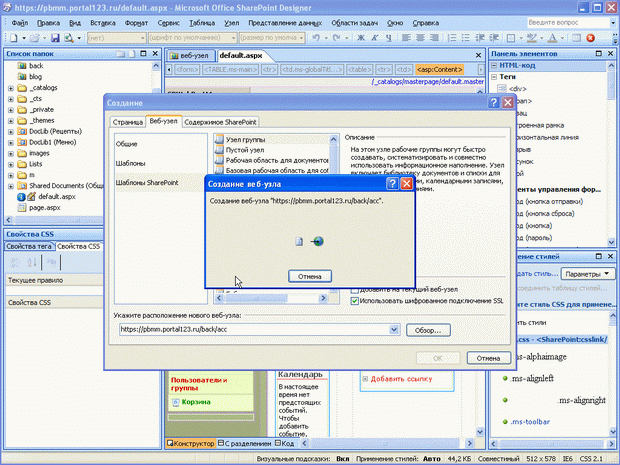The image size is (620, 465).
Task: Expand the _catalogs folder tree node
Action: (x=10, y=88)
